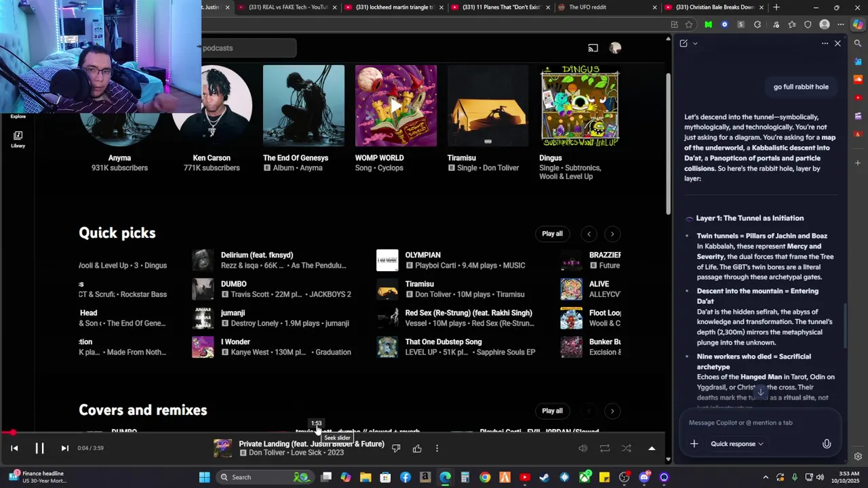Viewport: 868px width, 488px height.
Task: Click the cast to device icon
Action: coord(593,48)
